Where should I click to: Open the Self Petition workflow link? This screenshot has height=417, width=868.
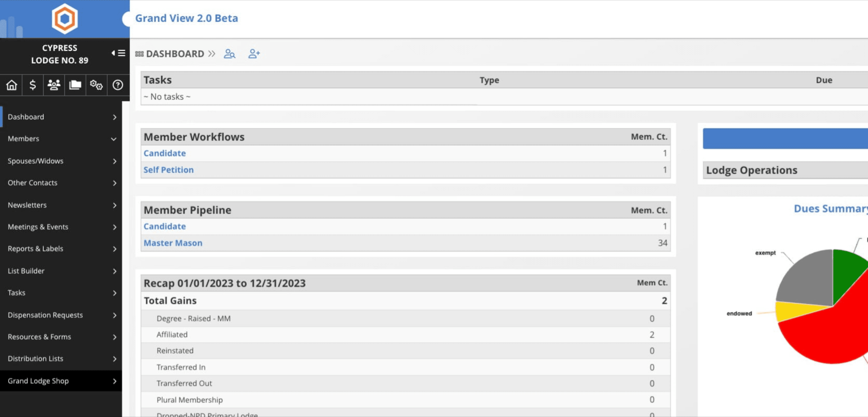[x=168, y=170]
